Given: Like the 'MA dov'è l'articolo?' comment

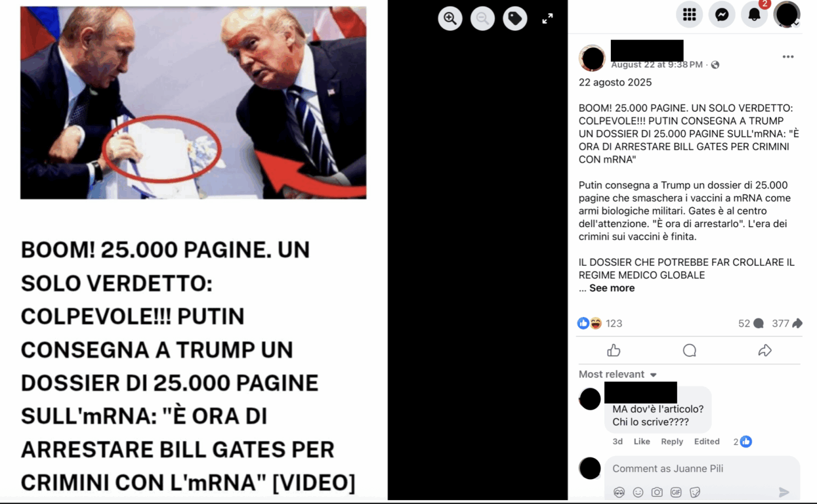Looking at the screenshot, I should click(x=641, y=442).
